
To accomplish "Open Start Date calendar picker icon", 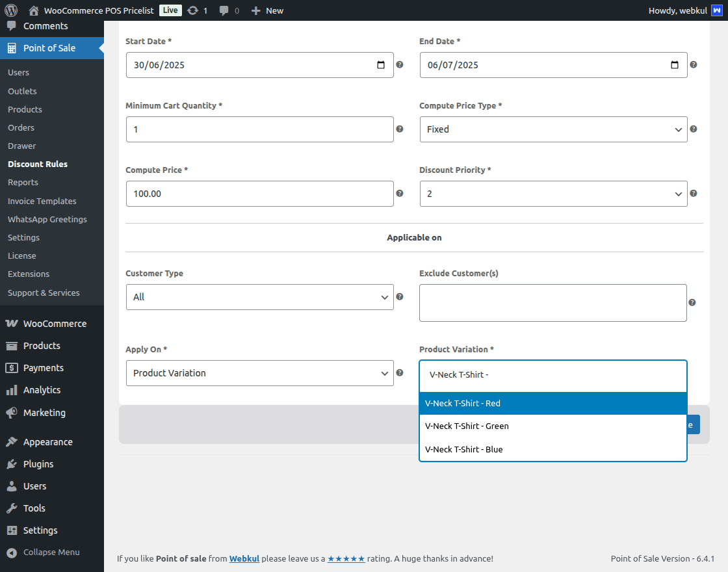I will coord(381,65).
